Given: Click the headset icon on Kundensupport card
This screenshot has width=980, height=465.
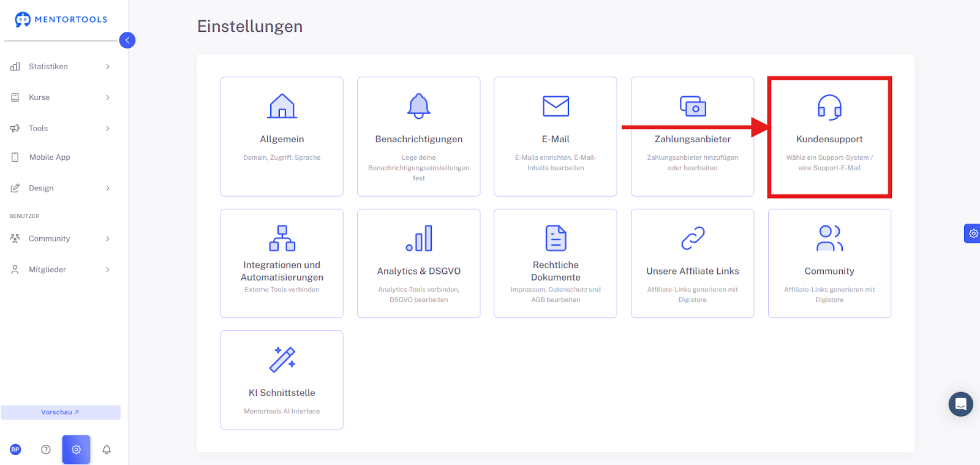Looking at the screenshot, I should click(x=829, y=107).
